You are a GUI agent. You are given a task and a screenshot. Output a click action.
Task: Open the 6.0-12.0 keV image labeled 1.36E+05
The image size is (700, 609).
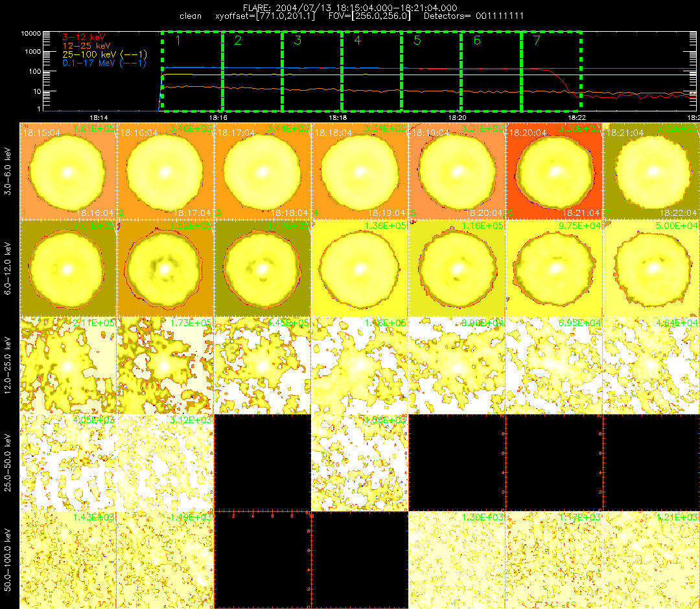coord(360,269)
